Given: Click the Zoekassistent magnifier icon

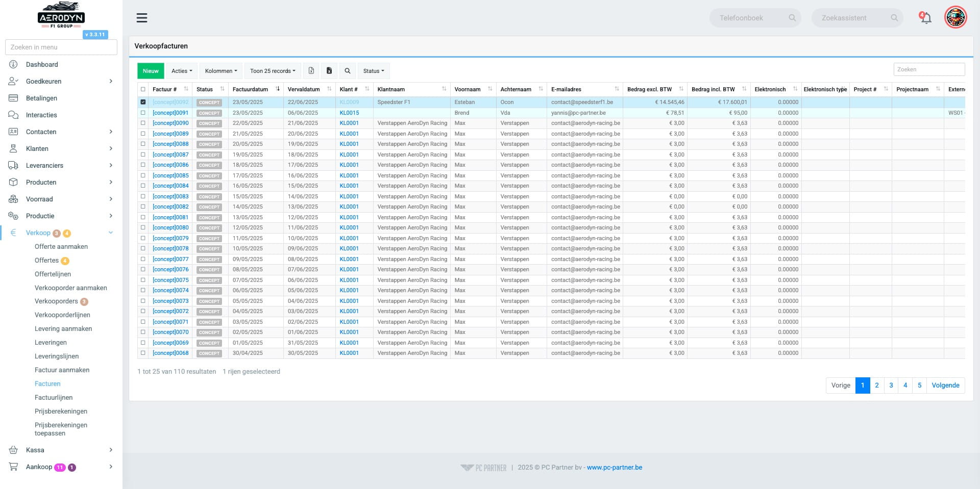Looking at the screenshot, I should pos(894,18).
